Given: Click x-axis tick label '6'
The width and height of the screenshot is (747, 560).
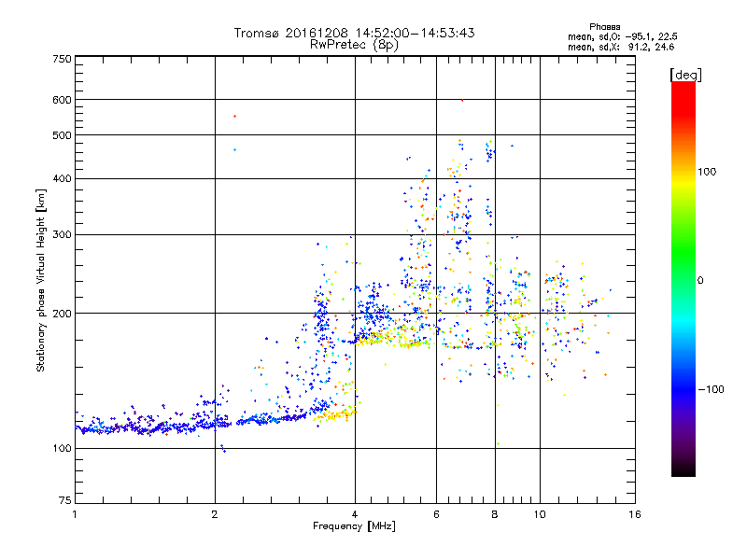Looking at the screenshot, I should (x=436, y=514).
